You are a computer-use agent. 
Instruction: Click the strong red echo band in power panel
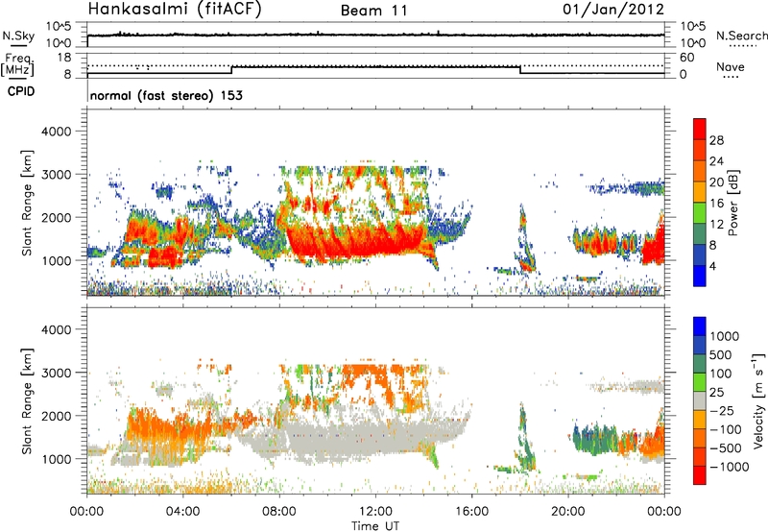tap(357, 240)
